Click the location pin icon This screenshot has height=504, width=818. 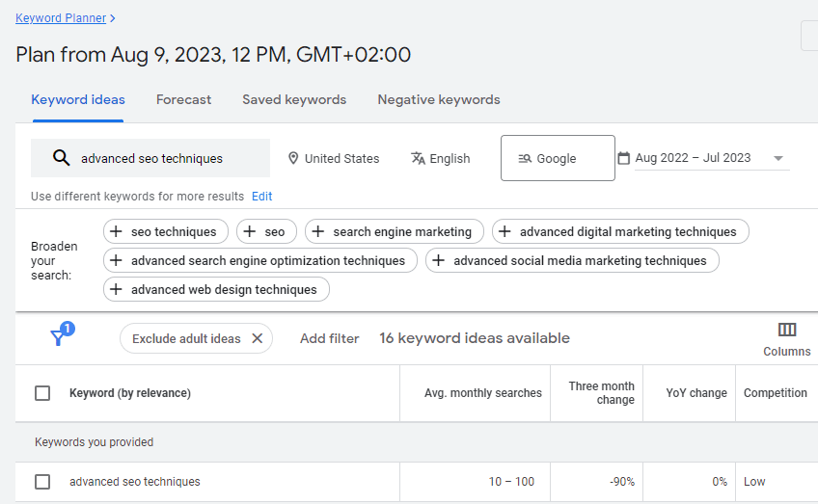[293, 158]
